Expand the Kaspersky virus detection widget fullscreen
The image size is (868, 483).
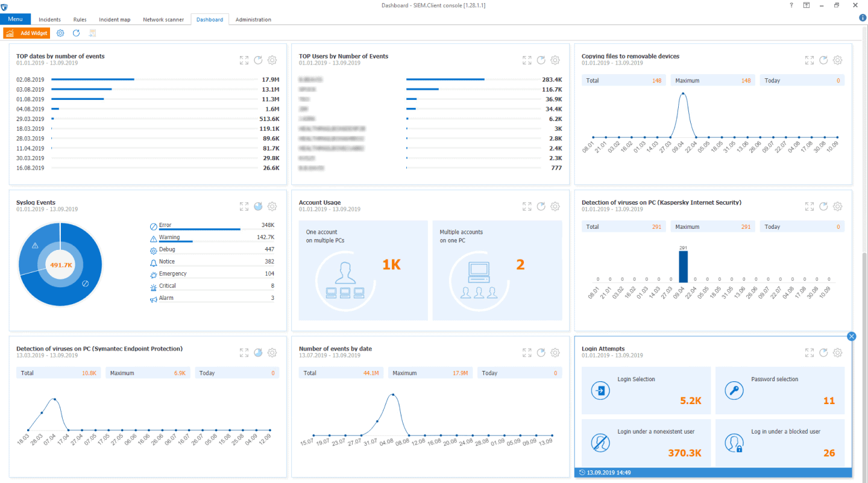click(x=810, y=207)
